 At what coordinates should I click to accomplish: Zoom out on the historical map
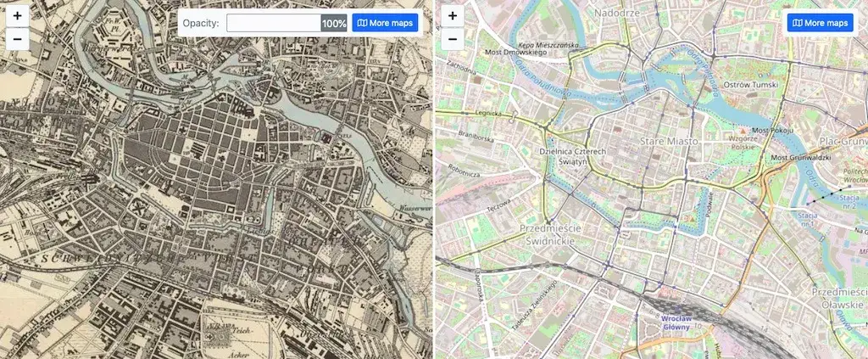pos(17,39)
